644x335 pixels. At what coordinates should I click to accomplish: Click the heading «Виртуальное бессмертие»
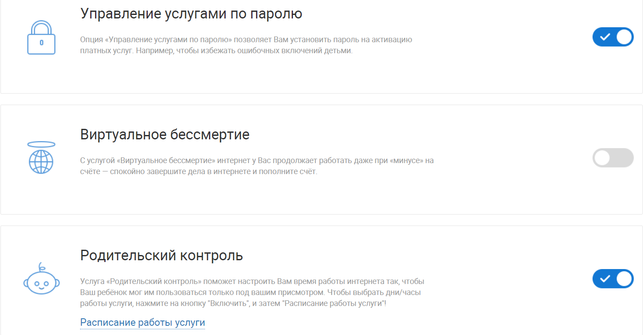tap(165, 135)
